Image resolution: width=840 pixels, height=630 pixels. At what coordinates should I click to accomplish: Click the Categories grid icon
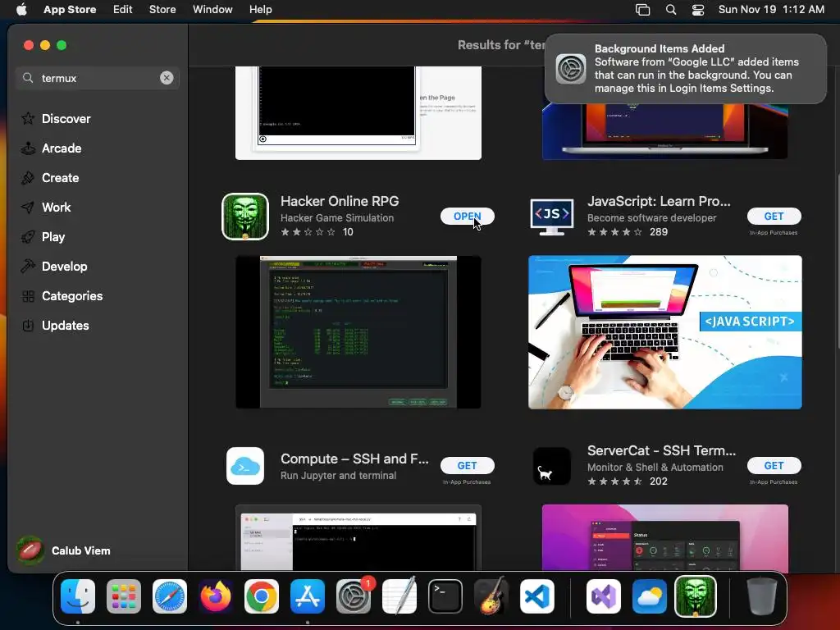click(28, 295)
